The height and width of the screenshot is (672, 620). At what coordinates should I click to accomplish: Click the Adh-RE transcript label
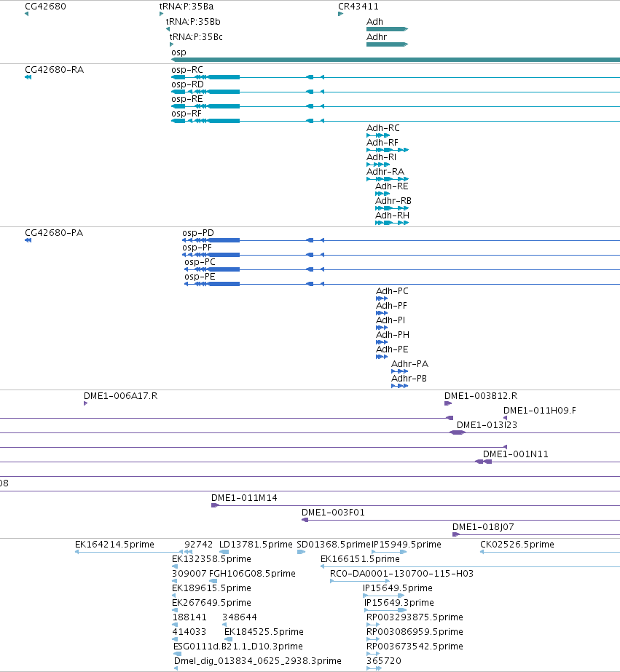click(392, 186)
